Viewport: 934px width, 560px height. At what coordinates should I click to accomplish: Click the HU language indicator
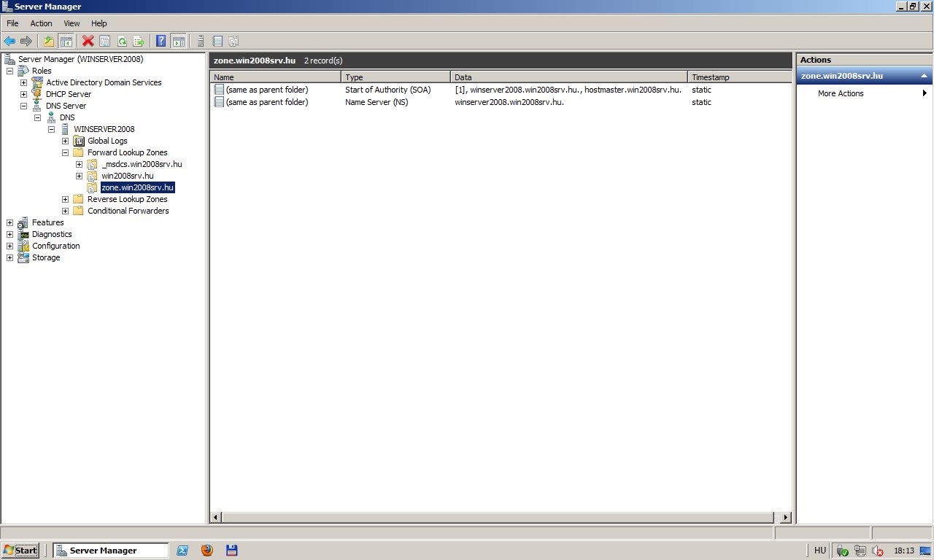[x=819, y=551]
